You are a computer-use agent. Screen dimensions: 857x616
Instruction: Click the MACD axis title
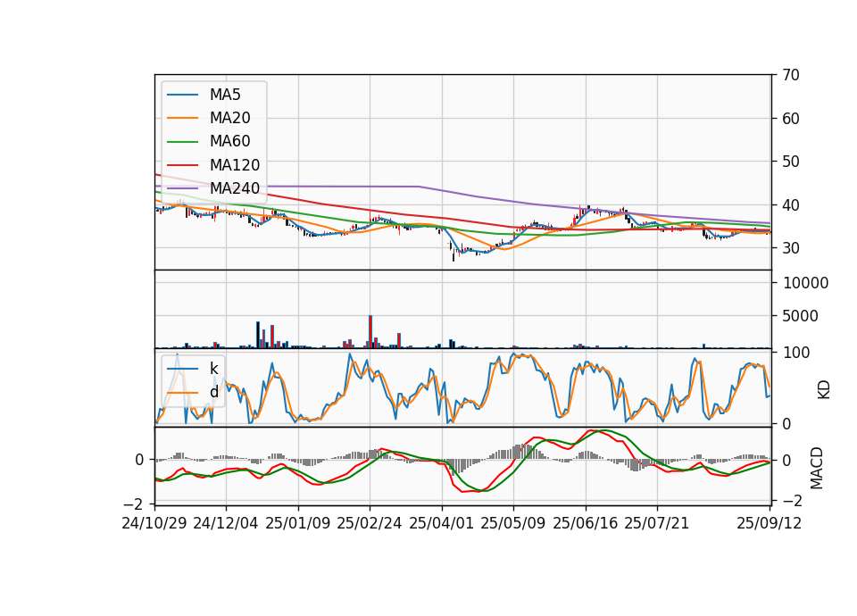pos(817,468)
